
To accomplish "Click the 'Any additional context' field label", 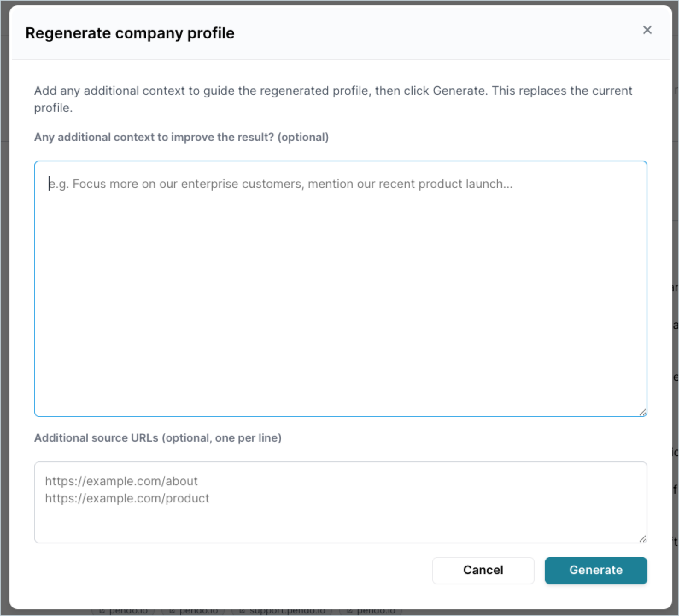I will pos(181,137).
